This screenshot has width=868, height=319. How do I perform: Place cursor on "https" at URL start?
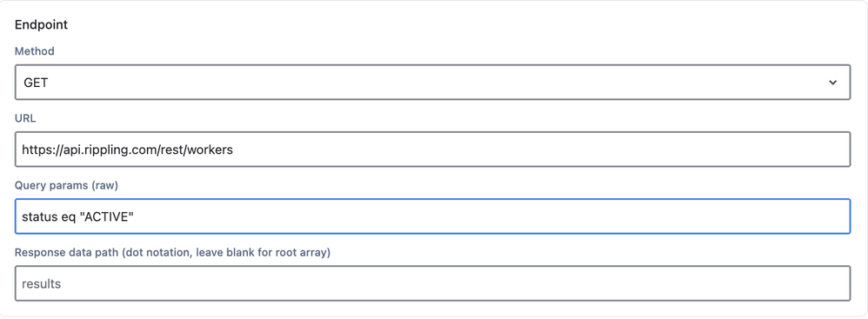(x=34, y=150)
